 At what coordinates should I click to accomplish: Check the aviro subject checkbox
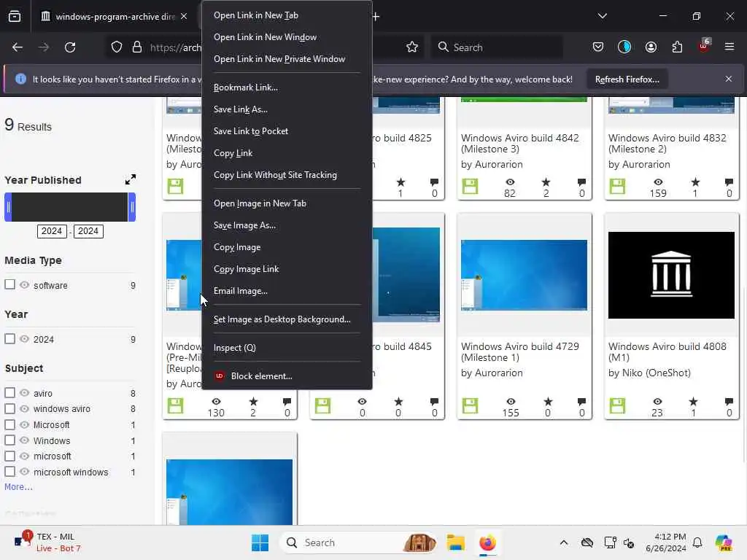click(9, 393)
